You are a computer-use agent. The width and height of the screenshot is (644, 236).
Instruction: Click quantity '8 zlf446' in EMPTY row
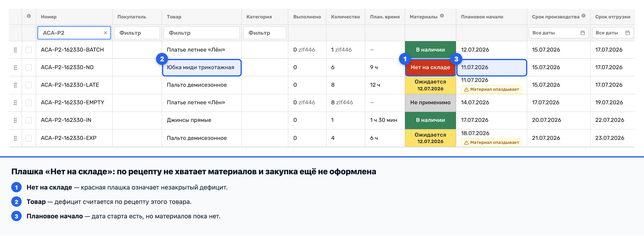pyautogui.click(x=342, y=102)
